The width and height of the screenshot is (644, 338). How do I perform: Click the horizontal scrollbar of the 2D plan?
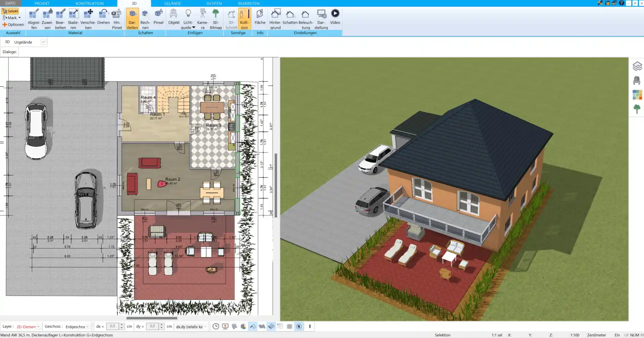click(x=152, y=318)
